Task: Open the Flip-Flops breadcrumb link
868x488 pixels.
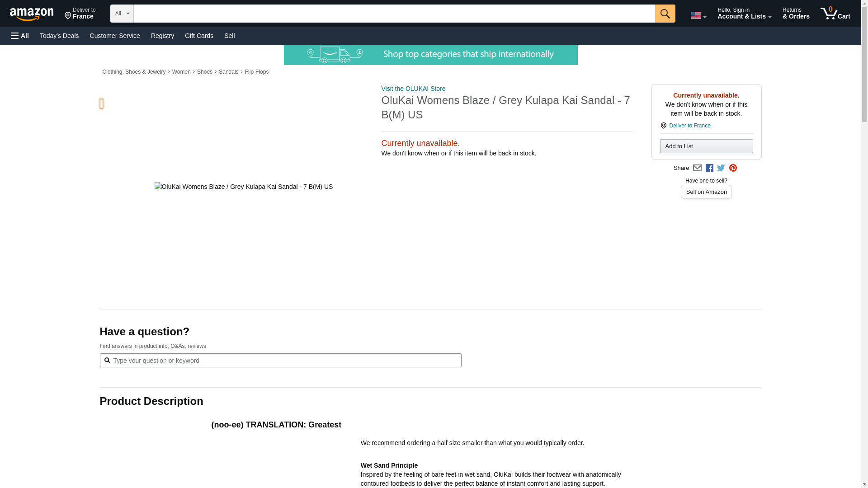Action: click(256, 72)
